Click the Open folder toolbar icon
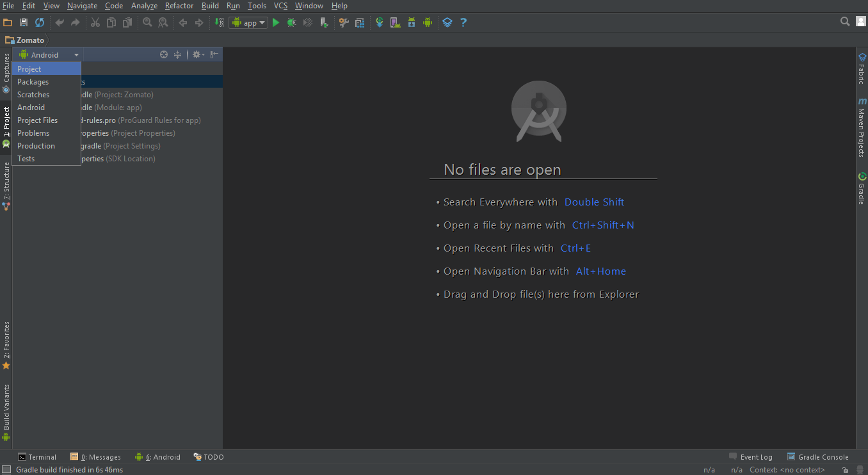 8,22
